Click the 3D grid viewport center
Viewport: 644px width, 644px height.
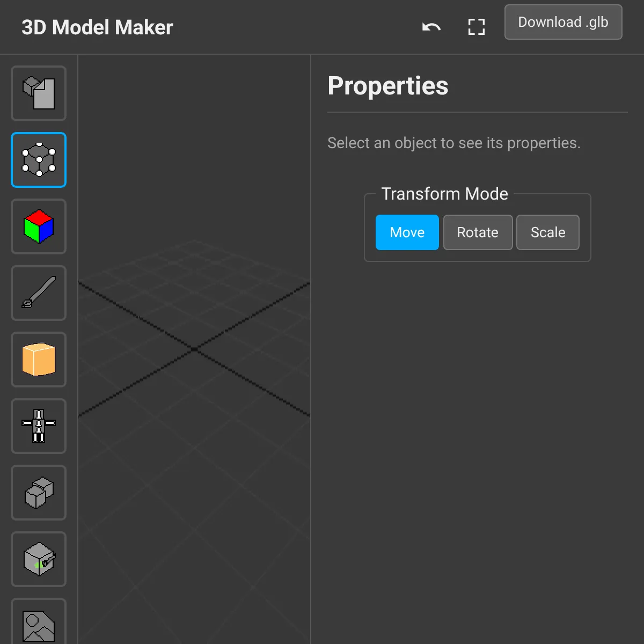[x=194, y=349]
